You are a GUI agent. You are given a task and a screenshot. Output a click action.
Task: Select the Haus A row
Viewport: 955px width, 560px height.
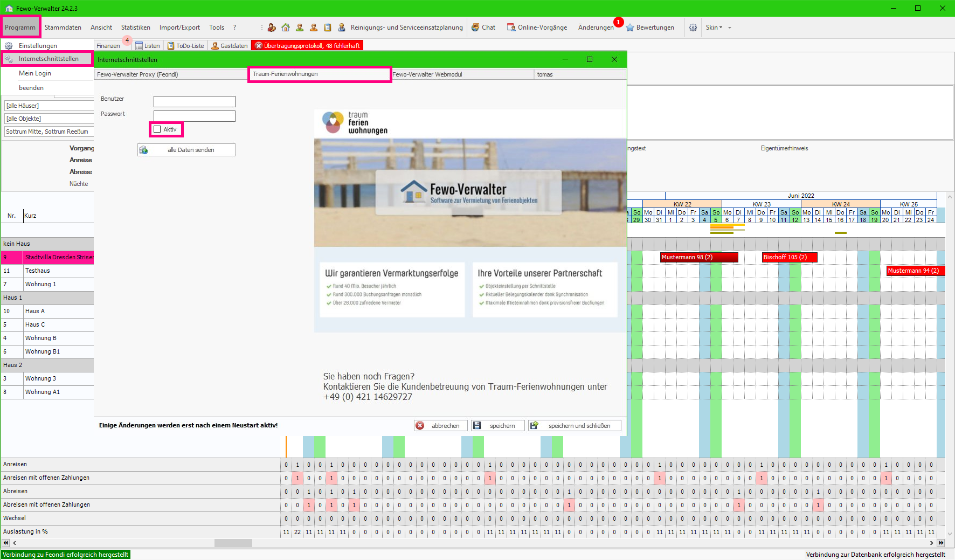click(47, 311)
